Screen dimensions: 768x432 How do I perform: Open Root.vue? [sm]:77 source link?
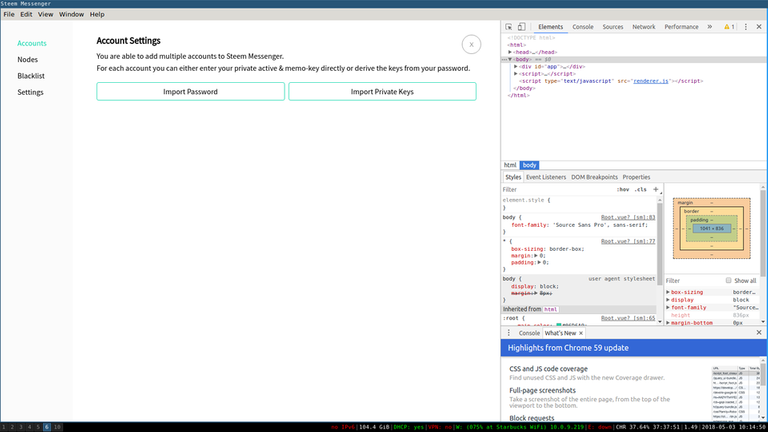pyautogui.click(x=628, y=241)
